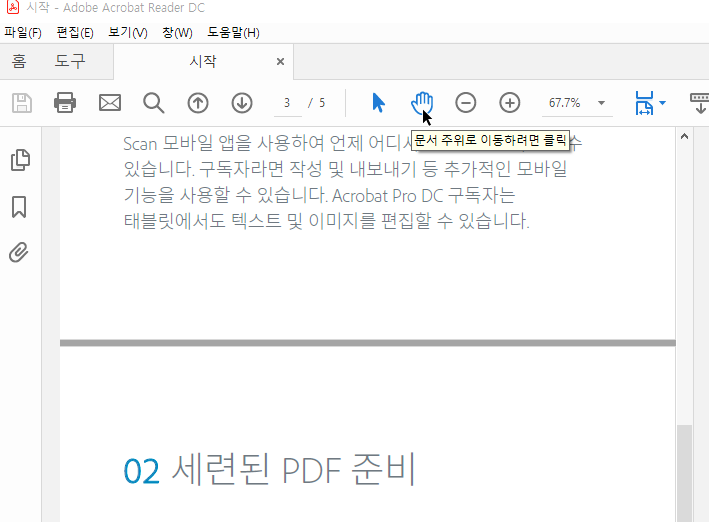
Task: Activate the Selection arrow tool
Action: [x=378, y=103]
